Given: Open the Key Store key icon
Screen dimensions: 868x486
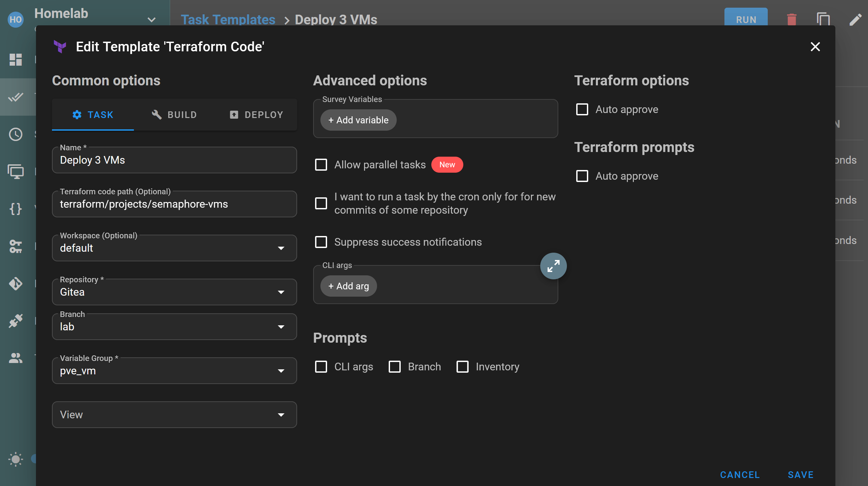Looking at the screenshot, I should click(16, 247).
